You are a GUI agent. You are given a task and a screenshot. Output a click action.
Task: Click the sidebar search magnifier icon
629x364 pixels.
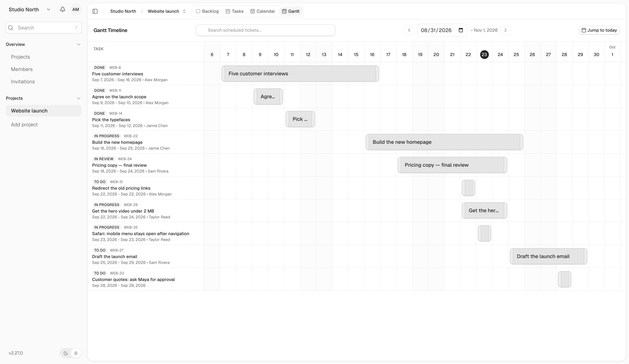[x=11, y=28]
